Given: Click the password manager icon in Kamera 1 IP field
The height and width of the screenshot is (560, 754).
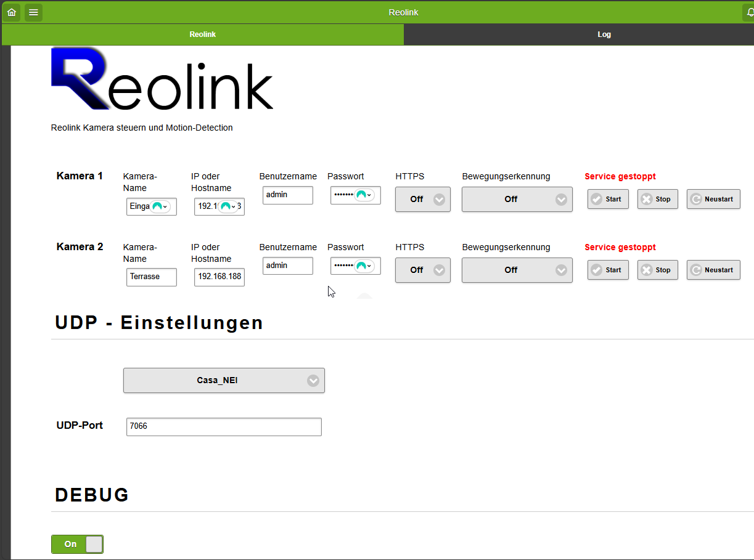Looking at the screenshot, I should pos(228,206).
